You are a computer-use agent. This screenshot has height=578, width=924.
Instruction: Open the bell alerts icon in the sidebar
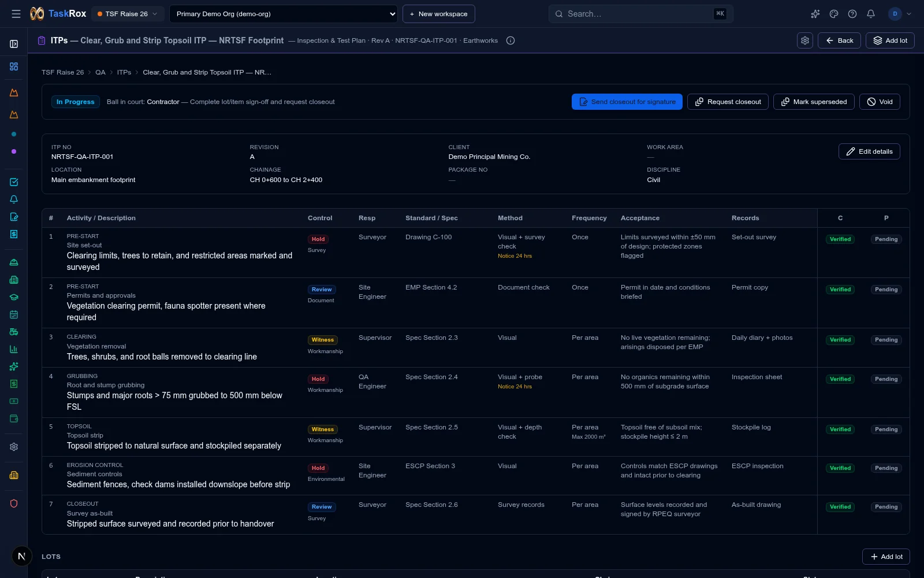pyautogui.click(x=14, y=199)
